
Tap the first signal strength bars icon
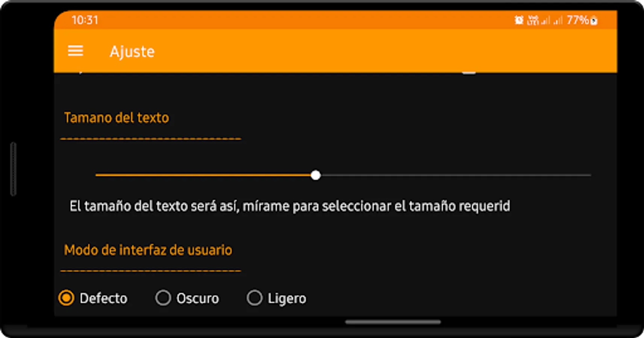coord(546,20)
